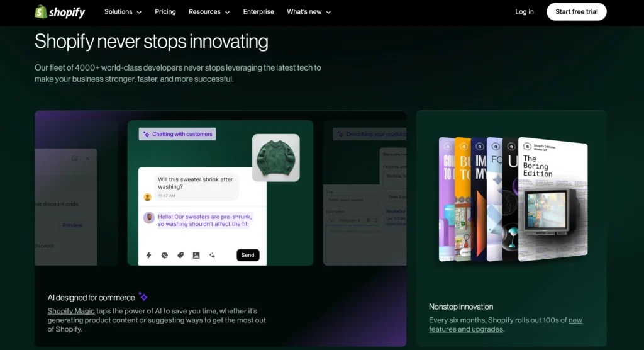Open the Shopify Magic link
The image size is (644, 350).
coord(71,311)
